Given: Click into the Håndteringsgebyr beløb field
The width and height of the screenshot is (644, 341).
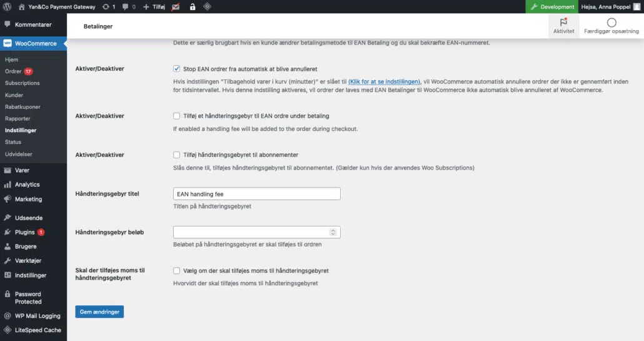Looking at the screenshot, I should 257,232.
